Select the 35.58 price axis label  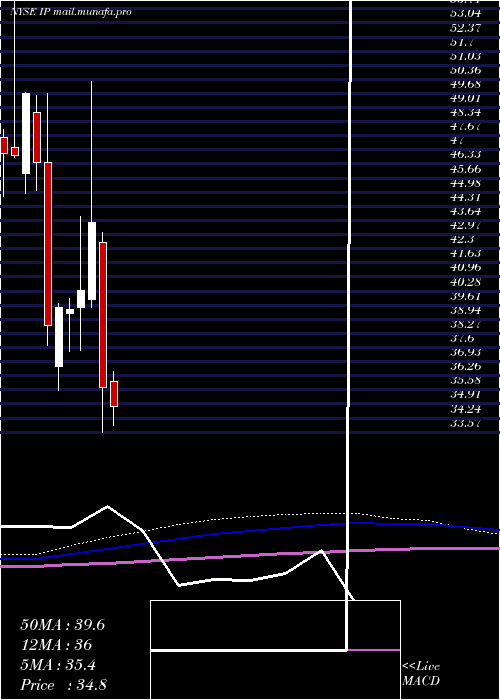[465, 380]
